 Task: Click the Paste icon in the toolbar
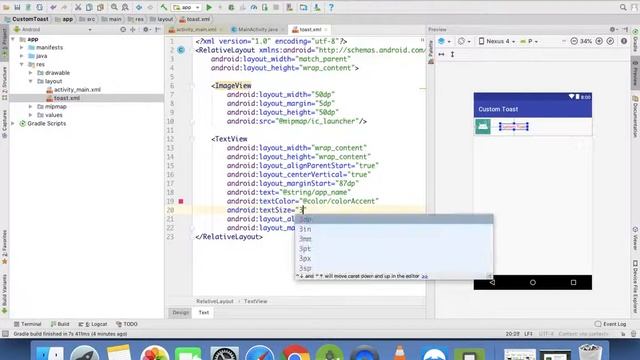click(x=100, y=7)
